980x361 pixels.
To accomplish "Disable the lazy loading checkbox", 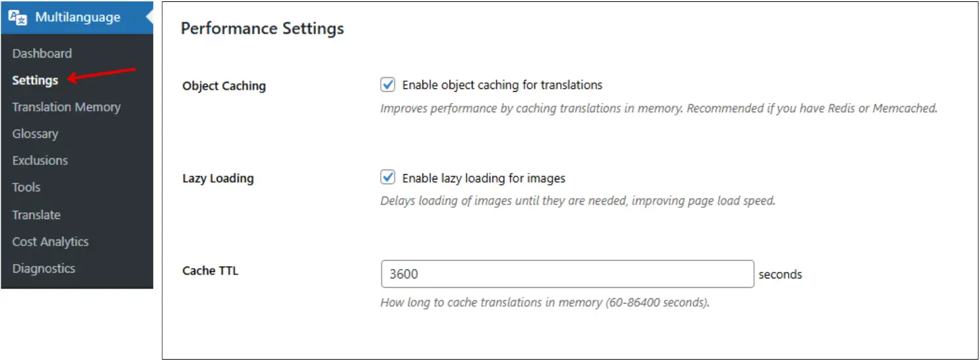I will tap(387, 178).
